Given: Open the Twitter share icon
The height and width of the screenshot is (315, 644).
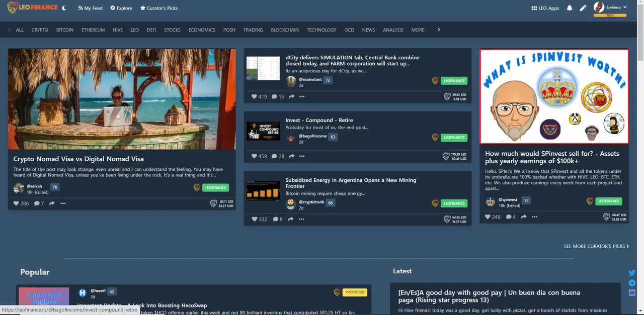Looking at the screenshot, I should pyautogui.click(x=632, y=273).
